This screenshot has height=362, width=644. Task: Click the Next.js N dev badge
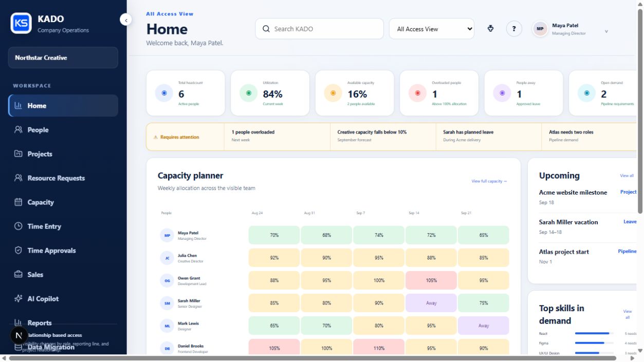tap(19, 335)
